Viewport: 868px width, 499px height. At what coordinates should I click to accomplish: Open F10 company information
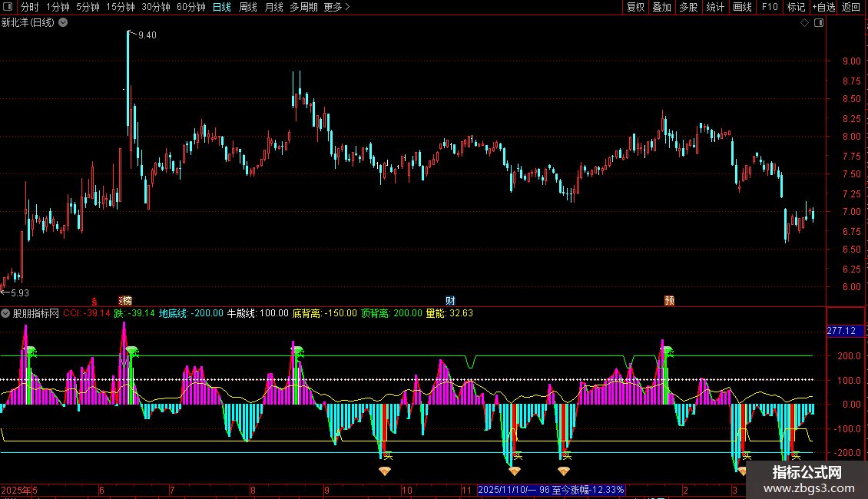769,7
